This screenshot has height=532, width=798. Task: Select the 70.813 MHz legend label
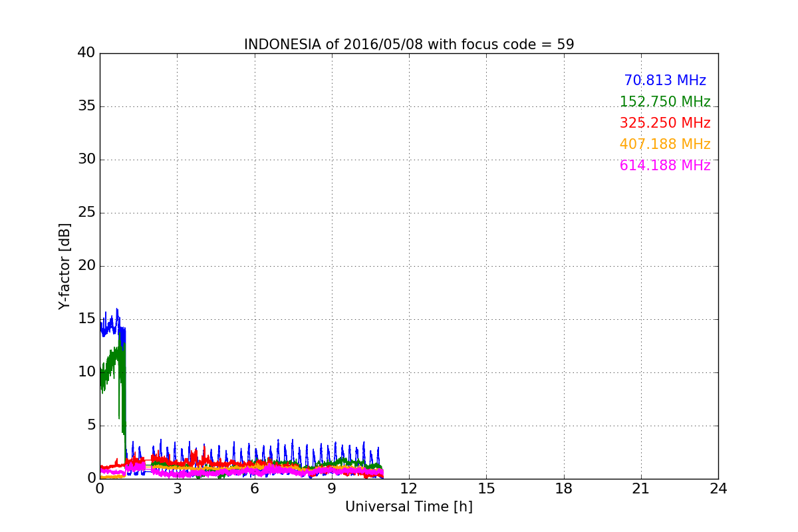[665, 80]
